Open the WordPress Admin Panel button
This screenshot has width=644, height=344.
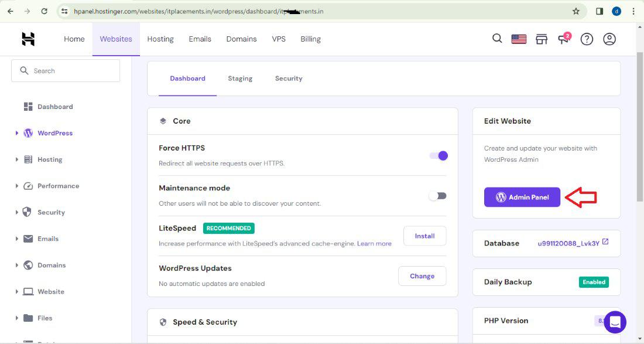pos(522,197)
